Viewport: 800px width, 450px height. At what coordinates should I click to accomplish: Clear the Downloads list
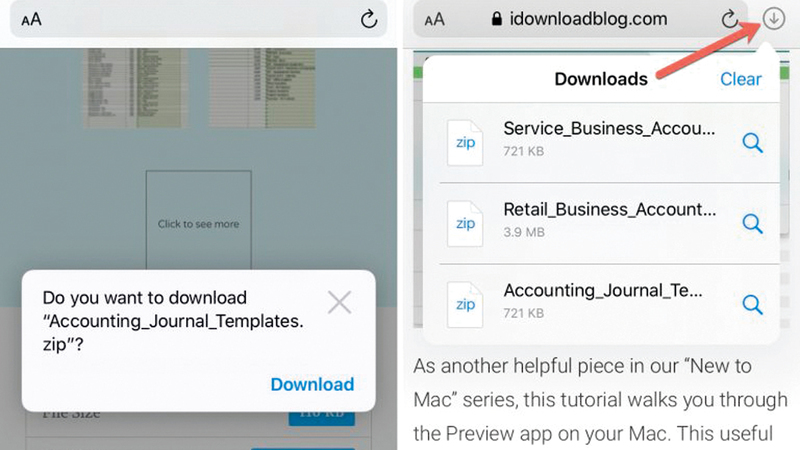pos(740,79)
